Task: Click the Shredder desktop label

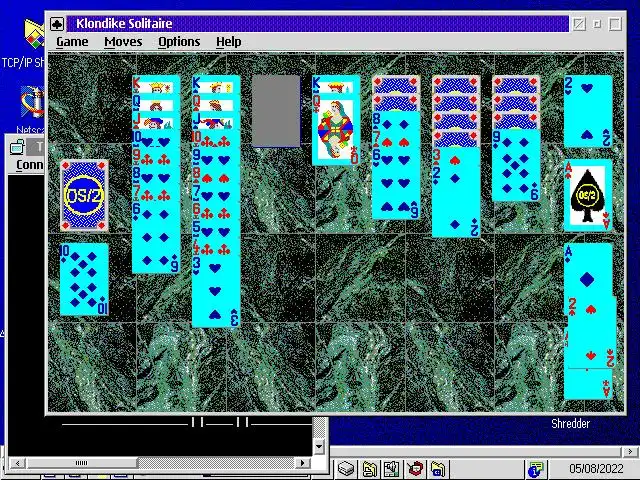Action: point(570,424)
